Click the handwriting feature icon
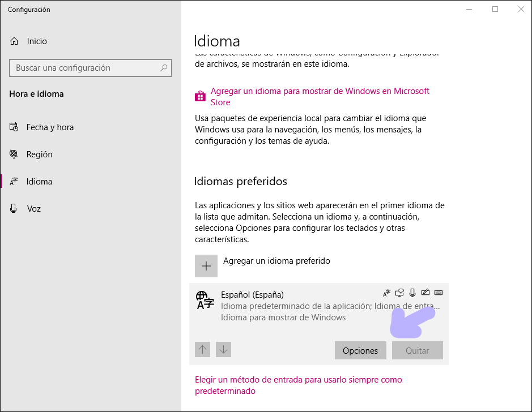 click(425, 293)
